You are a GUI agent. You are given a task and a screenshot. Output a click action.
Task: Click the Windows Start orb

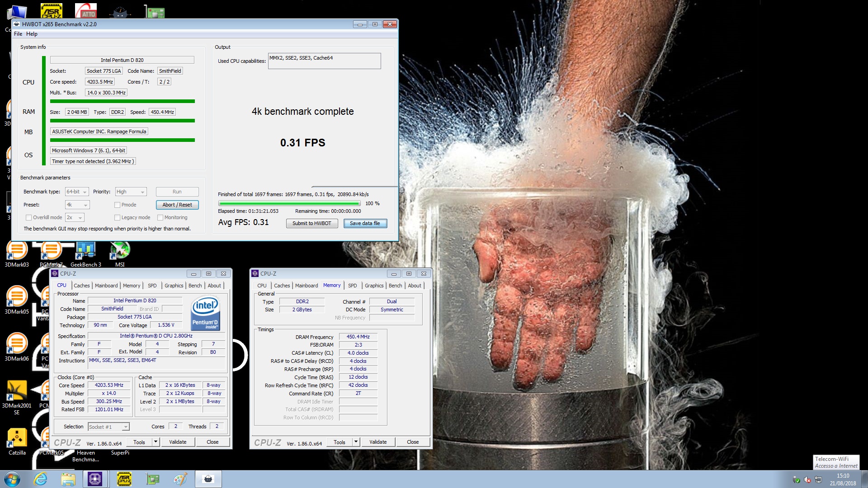pyautogui.click(x=12, y=479)
